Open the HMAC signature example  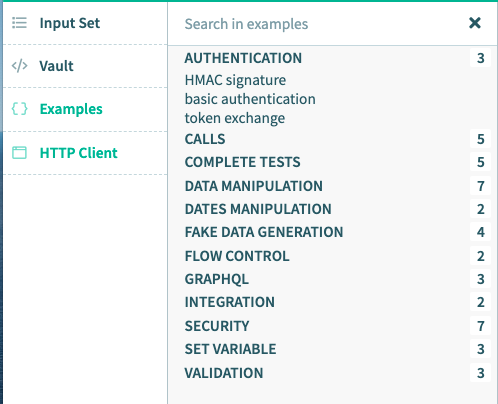click(235, 80)
